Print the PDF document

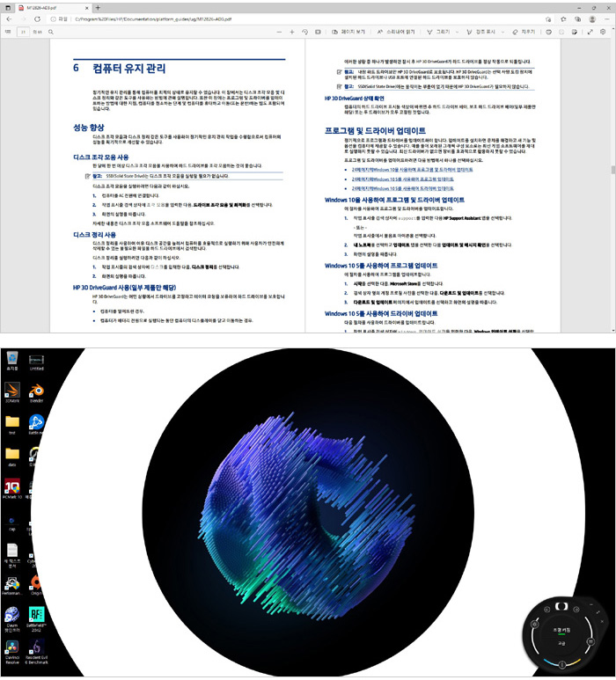[549, 32]
